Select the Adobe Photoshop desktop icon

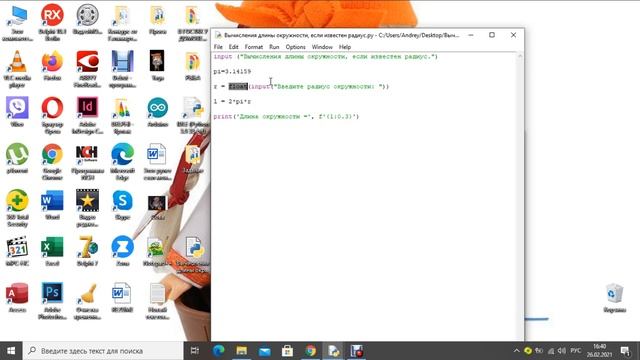coord(52,301)
